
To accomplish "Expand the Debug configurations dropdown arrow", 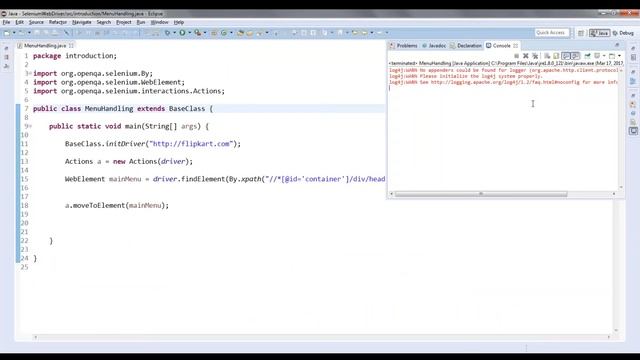I will (174, 33).
